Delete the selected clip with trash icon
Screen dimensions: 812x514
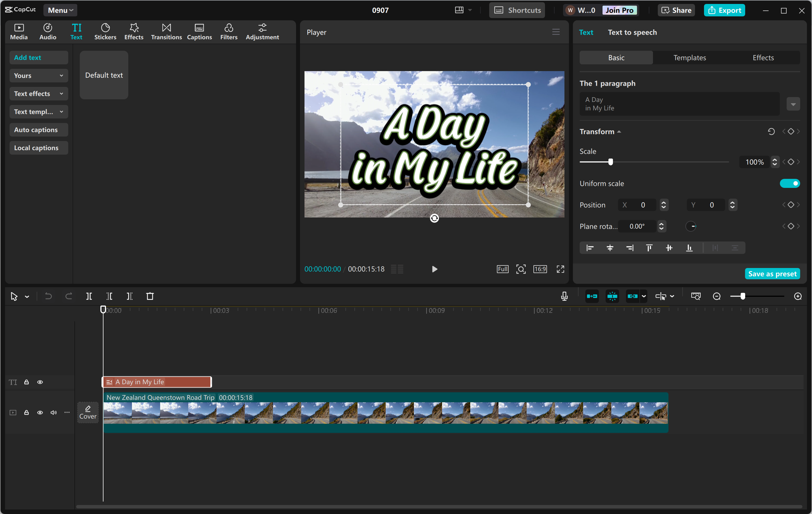pos(150,296)
